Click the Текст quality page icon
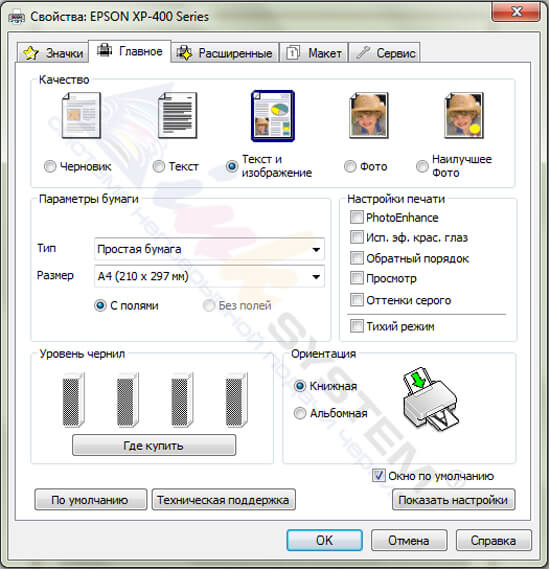 tap(177, 115)
